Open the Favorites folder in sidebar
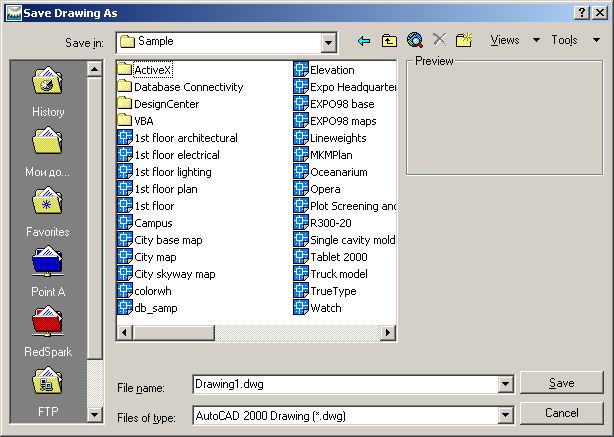The width and height of the screenshot is (614, 437). tap(48, 212)
